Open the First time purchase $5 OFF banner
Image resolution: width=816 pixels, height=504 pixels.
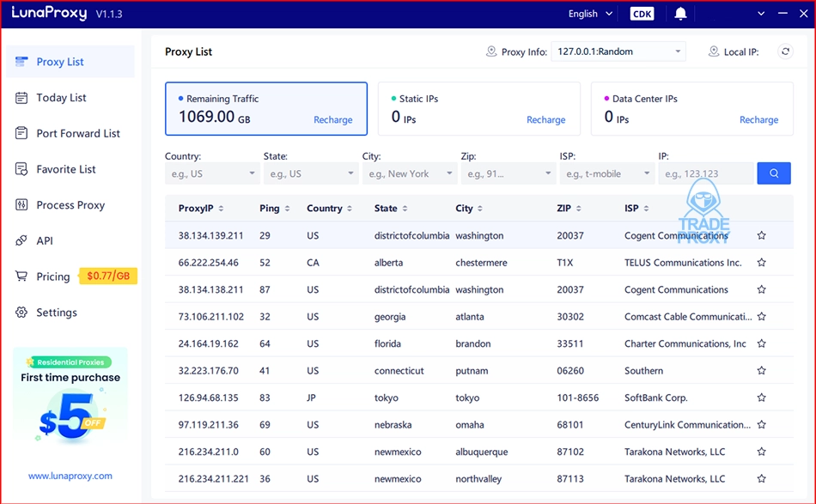[70, 398]
